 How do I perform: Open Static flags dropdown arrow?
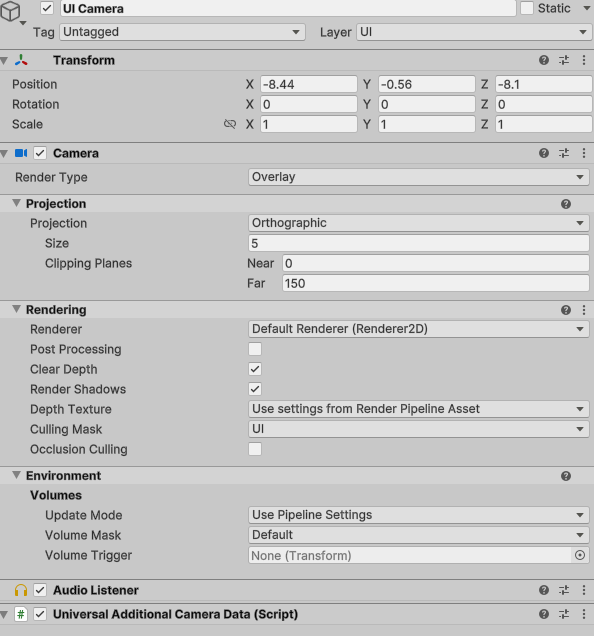[x=586, y=9]
